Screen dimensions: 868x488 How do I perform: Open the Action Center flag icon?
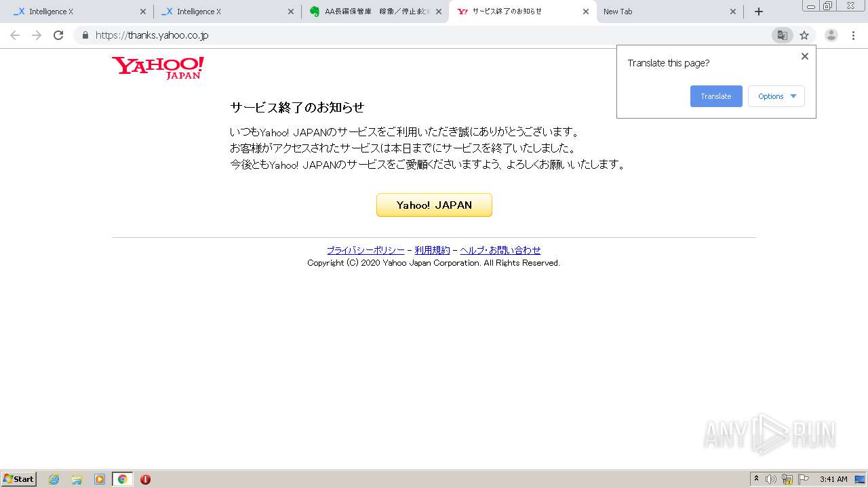[804, 479]
